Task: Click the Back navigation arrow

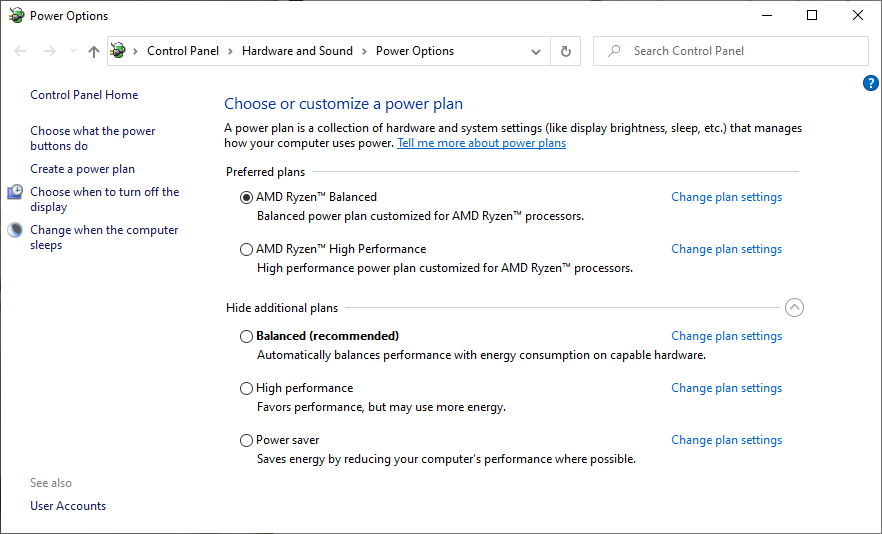Action: click(x=20, y=51)
